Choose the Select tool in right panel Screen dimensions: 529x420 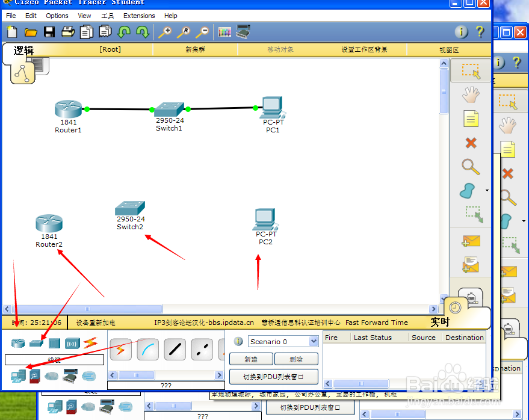point(471,71)
